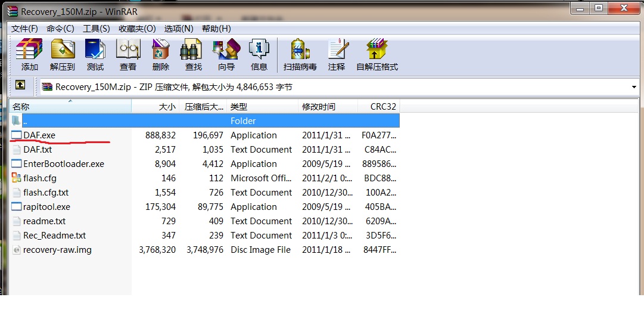Click the 删除 (Delete) toolbar icon

pyautogui.click(x=161, y=49)
